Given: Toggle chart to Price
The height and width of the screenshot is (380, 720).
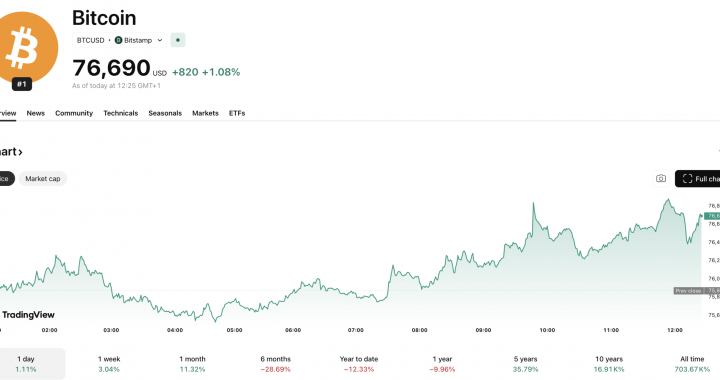Looking at the screenshot, I should point(6,179).
